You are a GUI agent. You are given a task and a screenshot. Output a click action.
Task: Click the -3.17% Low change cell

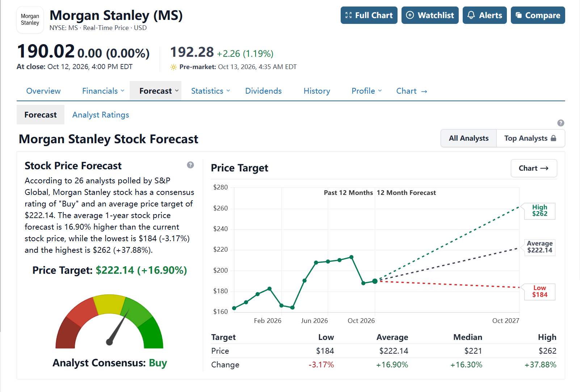coord(321,365)
